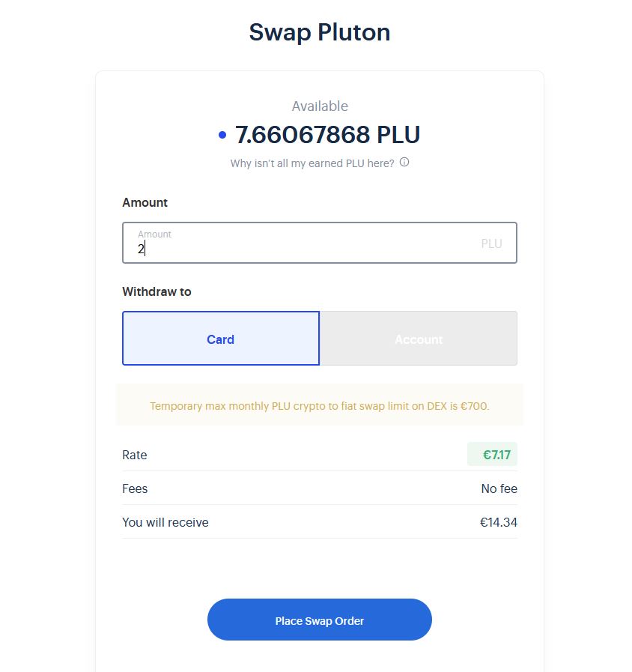Image resolution: width=632 pixels, height=672 pixels.
Task: Click the monthly swap limit warning banner
Action: (320, 406)
